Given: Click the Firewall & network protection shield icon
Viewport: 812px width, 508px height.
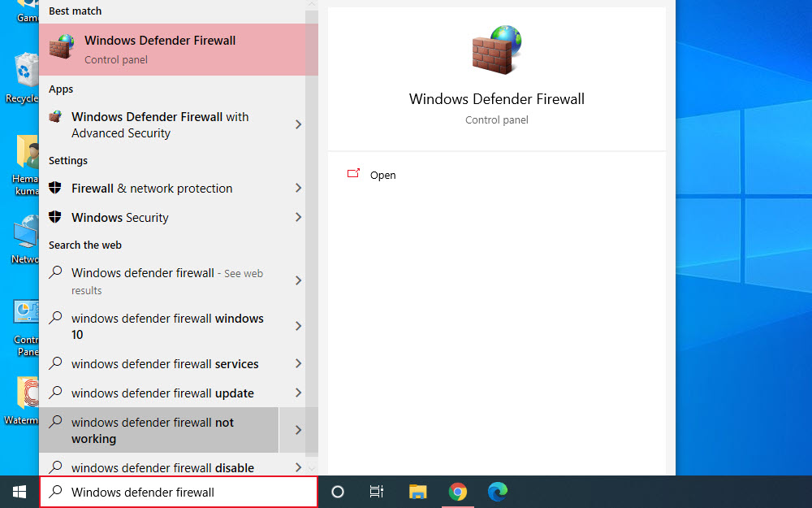Looking at the screenshot, I should [x=55, y=188].
